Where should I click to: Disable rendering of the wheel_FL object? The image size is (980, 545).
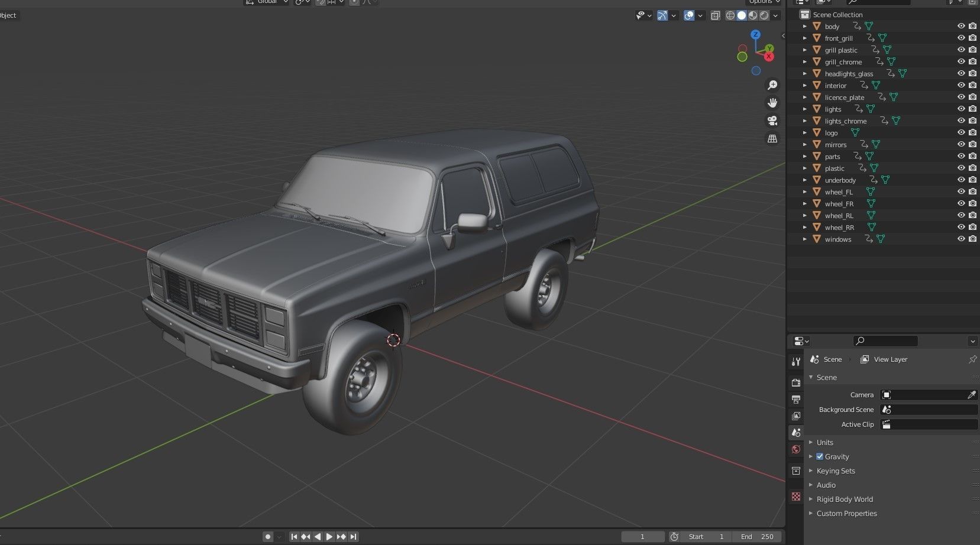(972, 192)
